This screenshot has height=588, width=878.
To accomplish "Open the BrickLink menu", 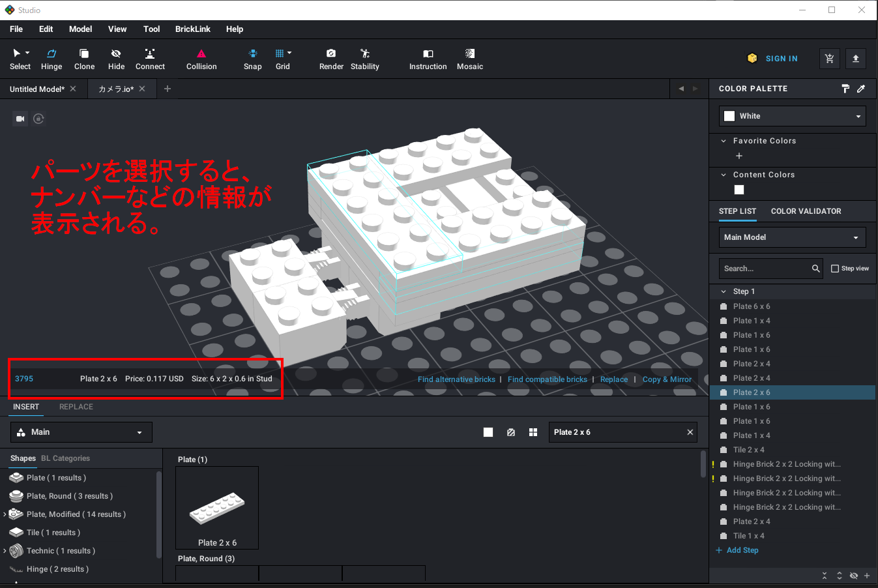I will 192,29.
